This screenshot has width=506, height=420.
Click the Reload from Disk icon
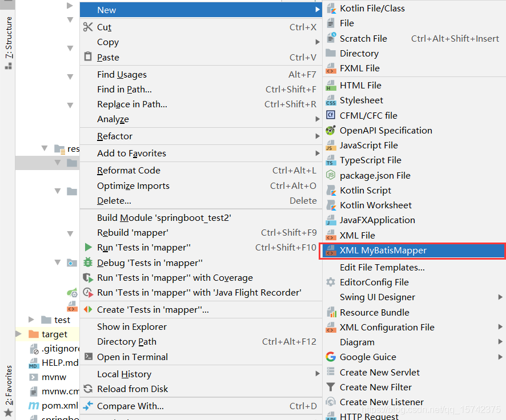point(88,389)
